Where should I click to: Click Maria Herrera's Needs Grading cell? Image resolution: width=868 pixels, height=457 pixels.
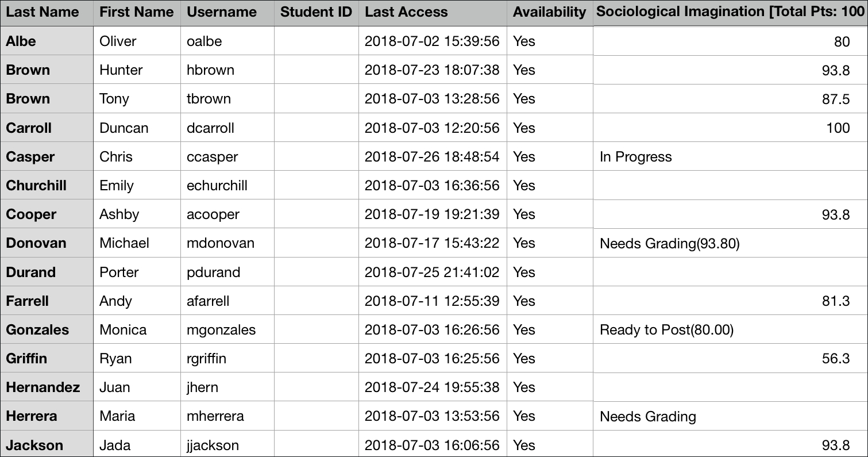[x=647, y=417]
